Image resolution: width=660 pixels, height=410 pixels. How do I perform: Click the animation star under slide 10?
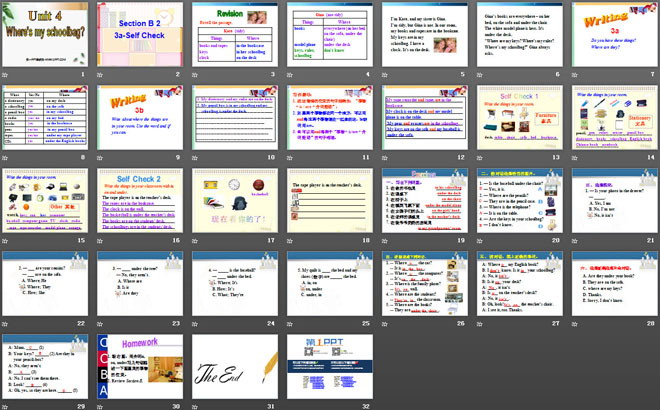click(195, 158)
